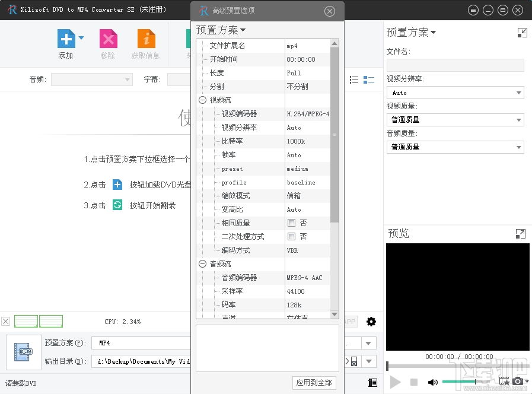Open the main menu icon in title bar

(x=473, y=10)
